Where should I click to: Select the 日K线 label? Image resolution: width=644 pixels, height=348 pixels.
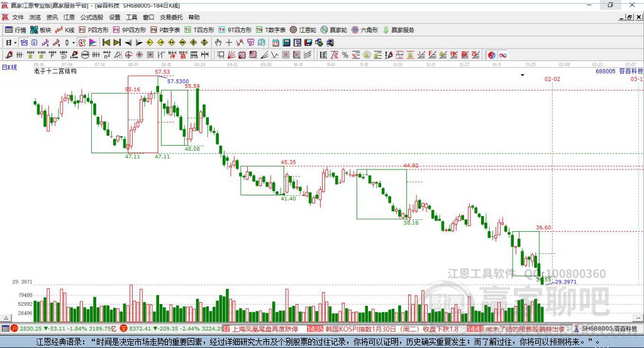click(x=9, y=67)
